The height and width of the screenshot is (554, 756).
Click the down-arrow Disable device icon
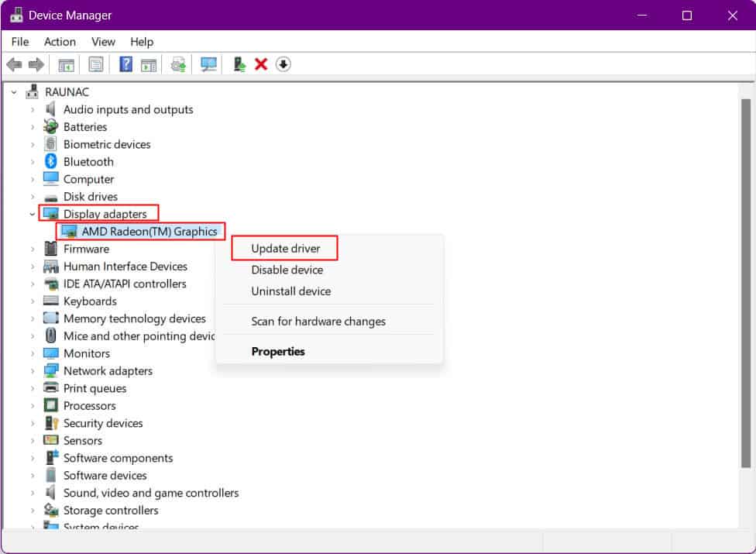[283, 64]
